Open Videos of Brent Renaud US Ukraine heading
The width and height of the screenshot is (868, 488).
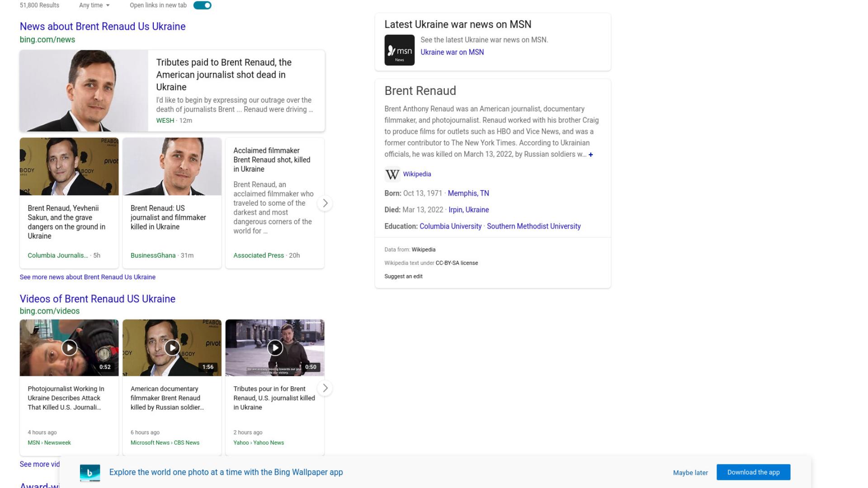coord(98,299)
